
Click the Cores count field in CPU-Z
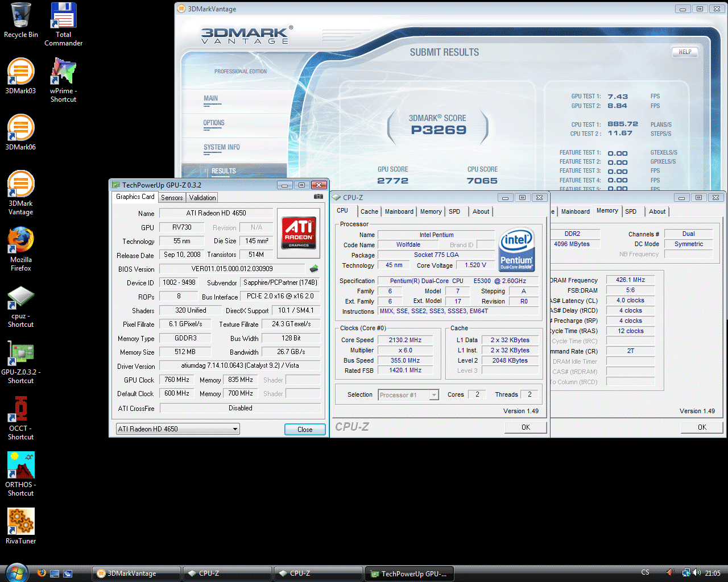tap(477, 394)
